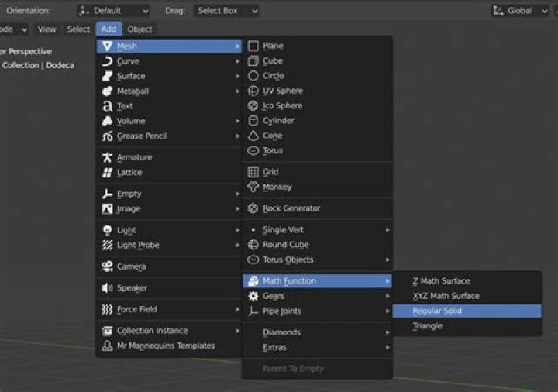The height and width of the screenshot is (392, 558).
Task: Click the Gears cog icon
Action: (x=253, y=296)
